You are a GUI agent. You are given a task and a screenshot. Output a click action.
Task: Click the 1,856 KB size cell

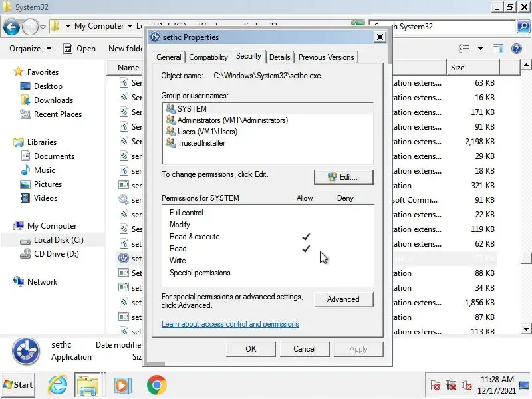[479, 303]
